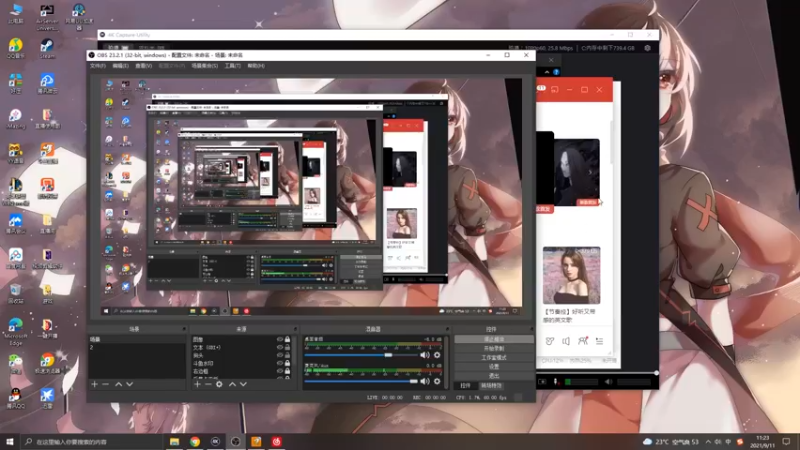Open File Explorer from the taskbar

(174, 441)
